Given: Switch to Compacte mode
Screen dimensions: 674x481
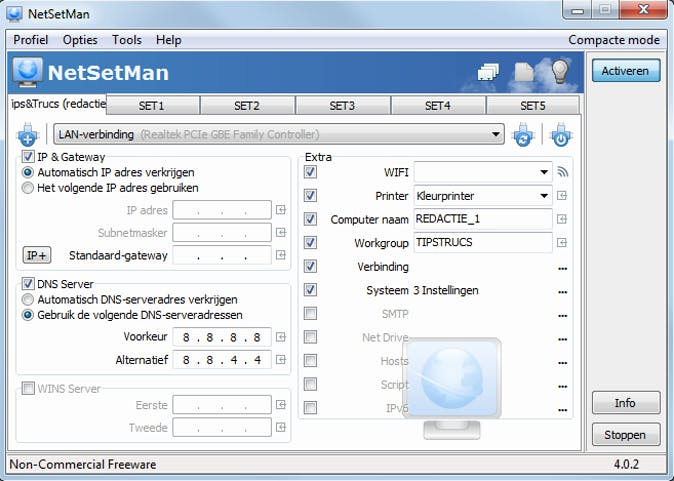Looking at the screenshot, I should coord(614,40).
